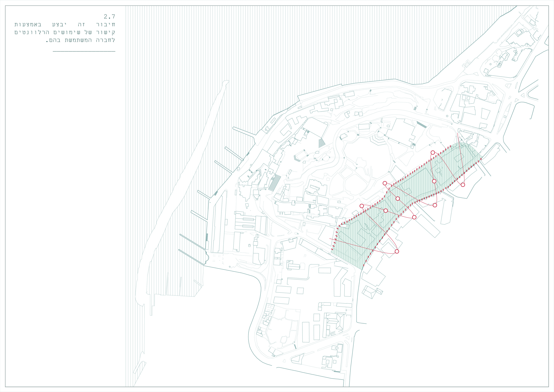Image resolution: width=554 pixels, height=392 pixels.
Task: Click the Hebrew line "לחברה המשתמשת בהם."
Action: tap(80, 40)
